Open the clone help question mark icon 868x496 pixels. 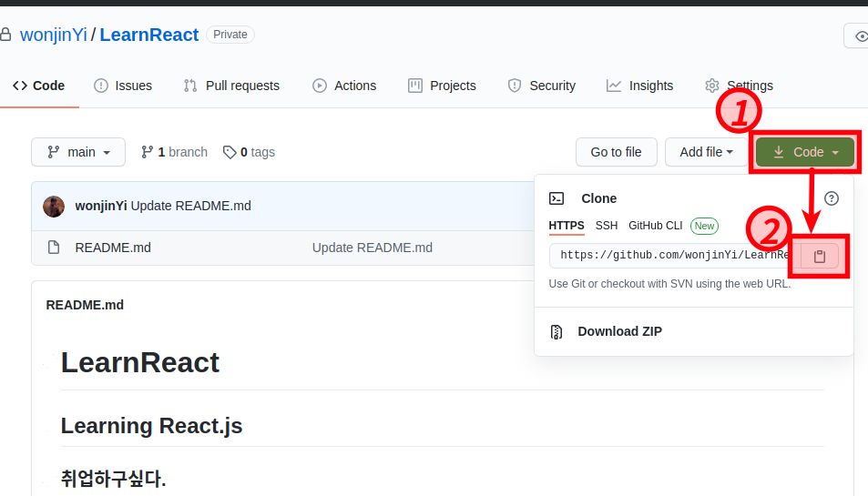click(x=831, y=198)
